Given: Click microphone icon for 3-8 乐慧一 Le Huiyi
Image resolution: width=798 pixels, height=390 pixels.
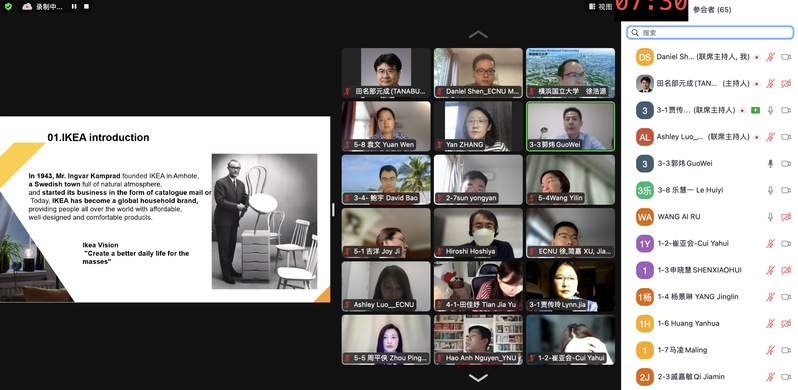Looking at the screenshot, I should [x=771, y=190].
